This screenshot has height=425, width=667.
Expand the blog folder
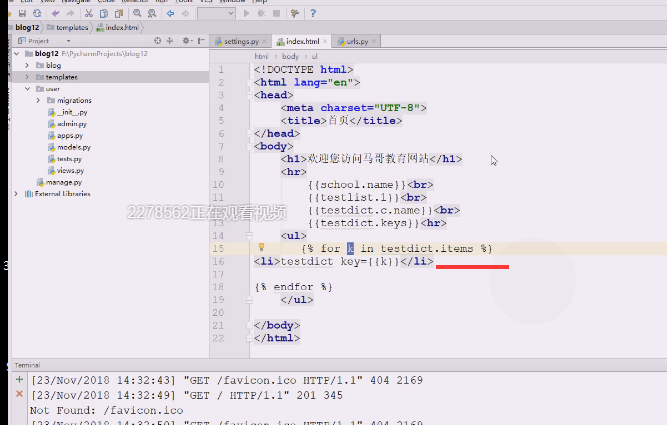coord(27,66)
